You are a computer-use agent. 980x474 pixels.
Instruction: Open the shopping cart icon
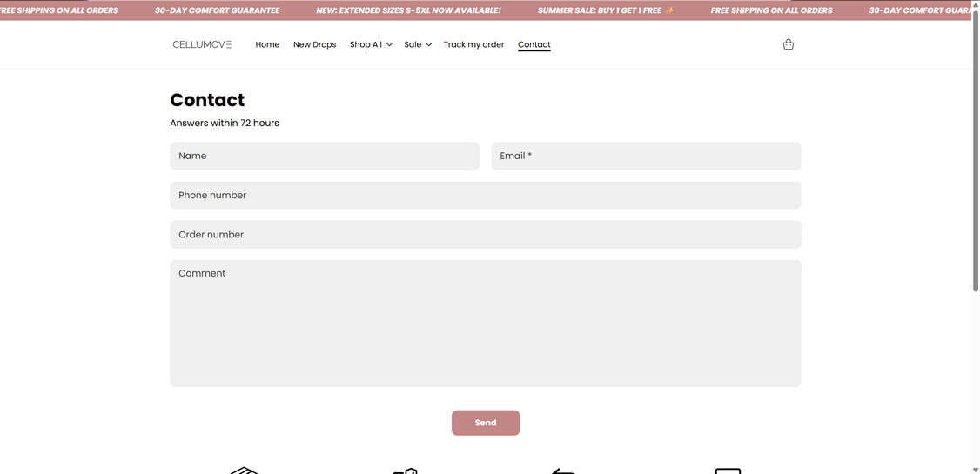click(x=789, y=44)
